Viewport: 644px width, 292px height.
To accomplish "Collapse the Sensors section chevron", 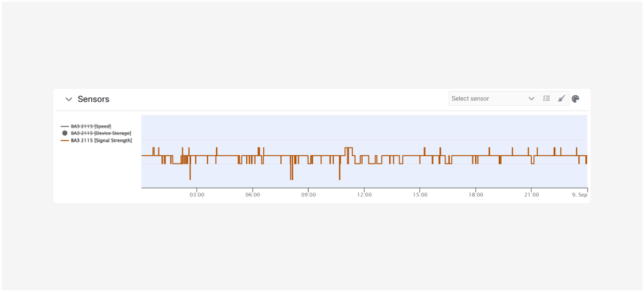I will [68, 99].
